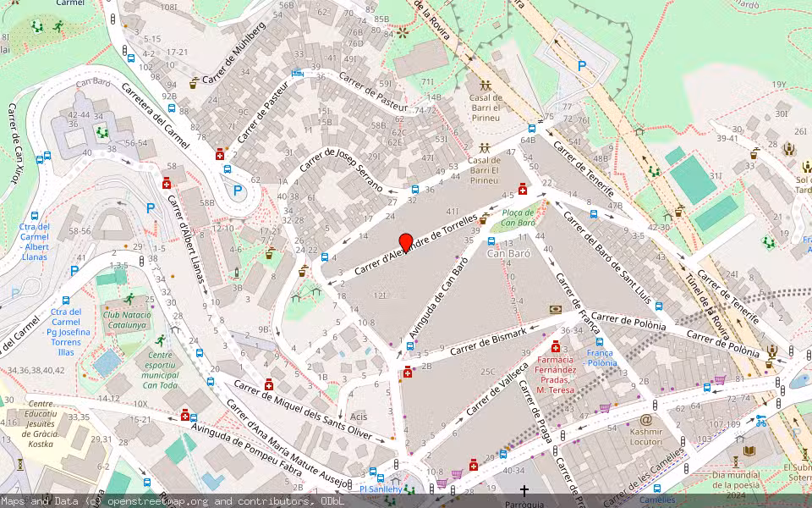
Task: Click pharmacy icon on Carrer de Miquel dels Sants Oliver
Action: (269, 384)
